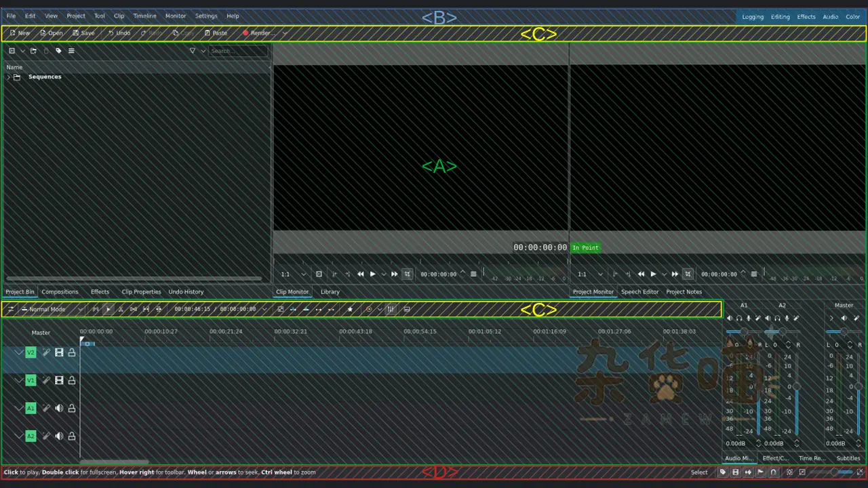Collapse track A1 using its chevron
This screenshot has width=868, height=488.
[x=18, y=408]
